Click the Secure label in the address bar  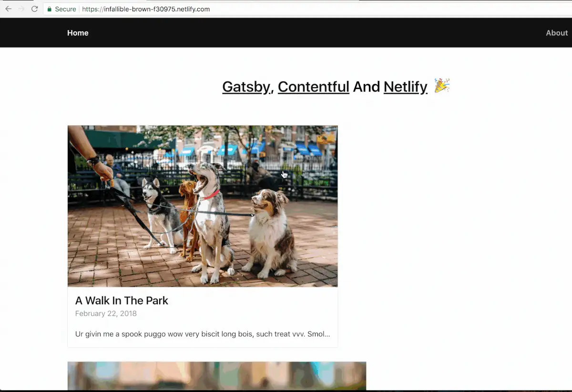[x=65, y=9]
